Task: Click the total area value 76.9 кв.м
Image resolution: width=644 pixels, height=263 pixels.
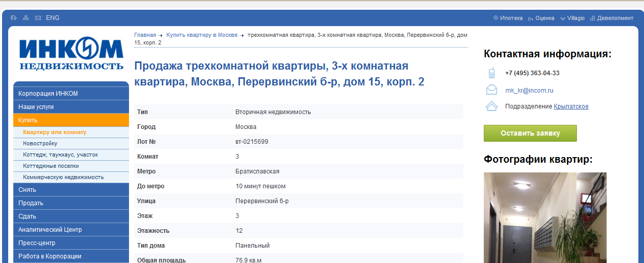Action: (248, 260)
